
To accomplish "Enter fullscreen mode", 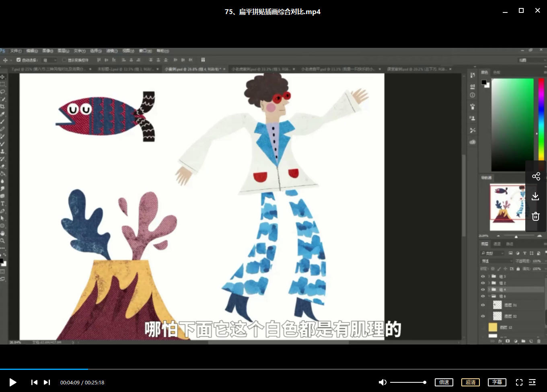I will (x=519, y=382).
